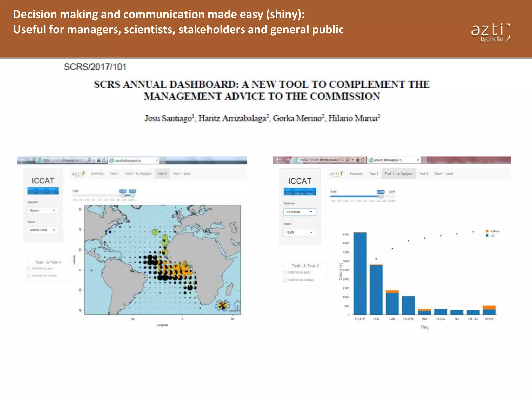Screen dimensions: 532x399
Task: Click the lock icon in right browser address bar
Action: point(358,159)
